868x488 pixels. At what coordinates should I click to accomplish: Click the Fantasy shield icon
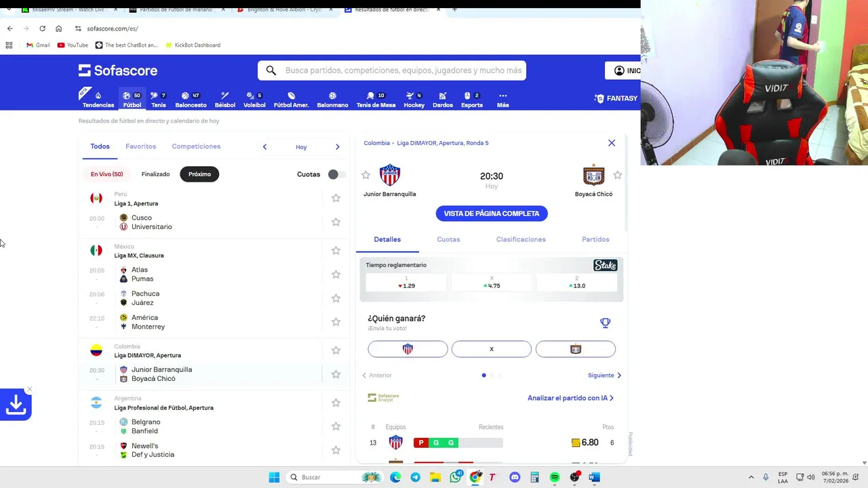coord(599,98)
